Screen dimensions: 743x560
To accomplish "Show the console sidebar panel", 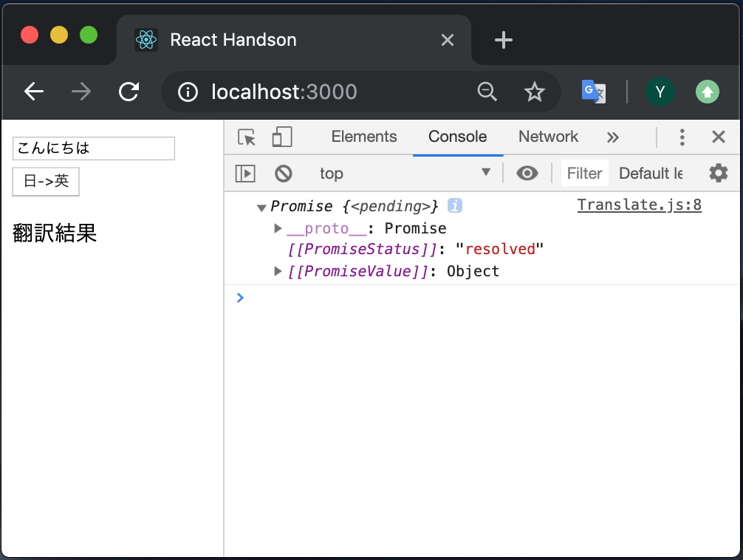I will [x=245, y=174].
